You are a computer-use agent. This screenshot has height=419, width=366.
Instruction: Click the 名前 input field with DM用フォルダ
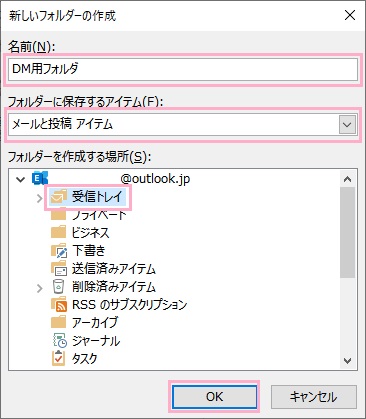point(183,69)
